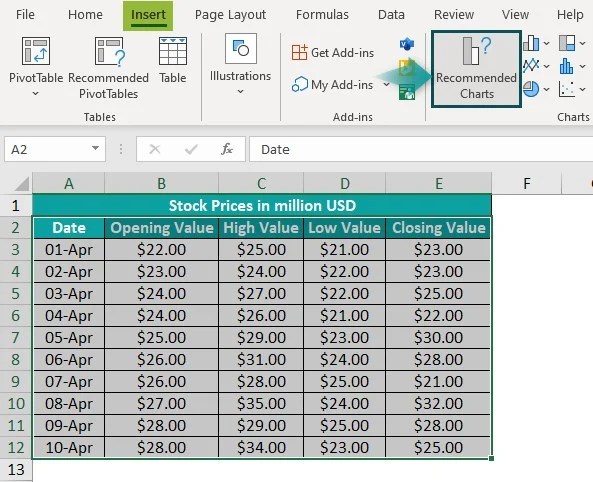593x482 pixels.
Task: Expand the Name Box dropdown
Action: coord(96,148)
